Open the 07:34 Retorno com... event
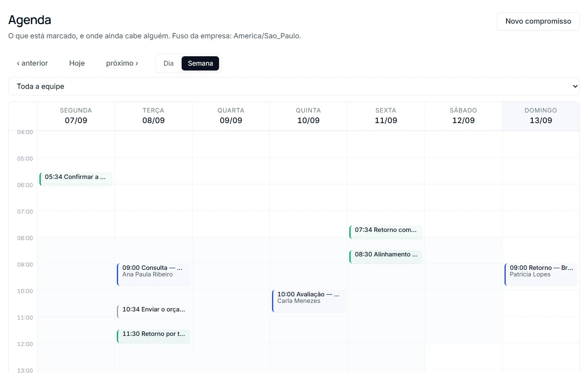Image resolution: width=588 pixels, height=373 pixels. pyautogui.click(x=386, y=232)
